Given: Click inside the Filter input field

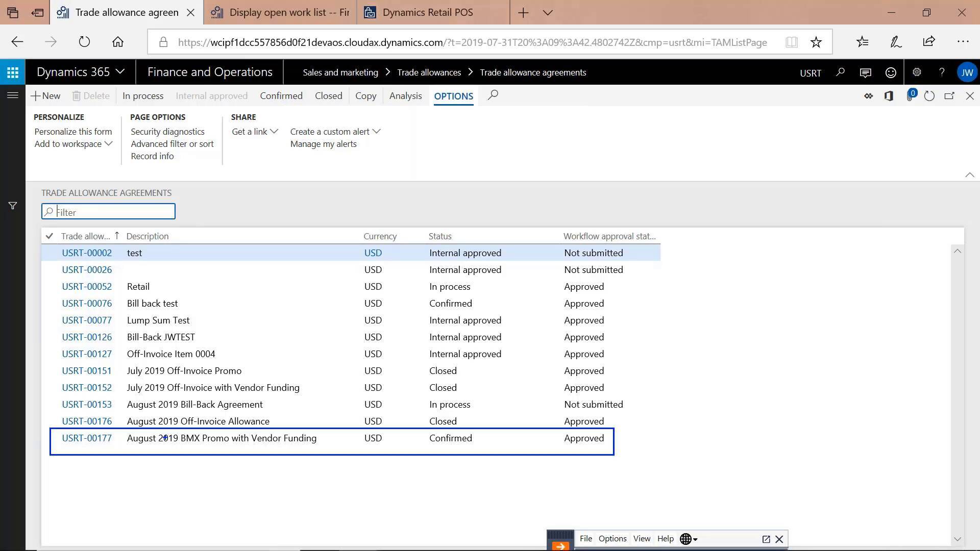Looking at the screenshot, I should click(108, 211).
